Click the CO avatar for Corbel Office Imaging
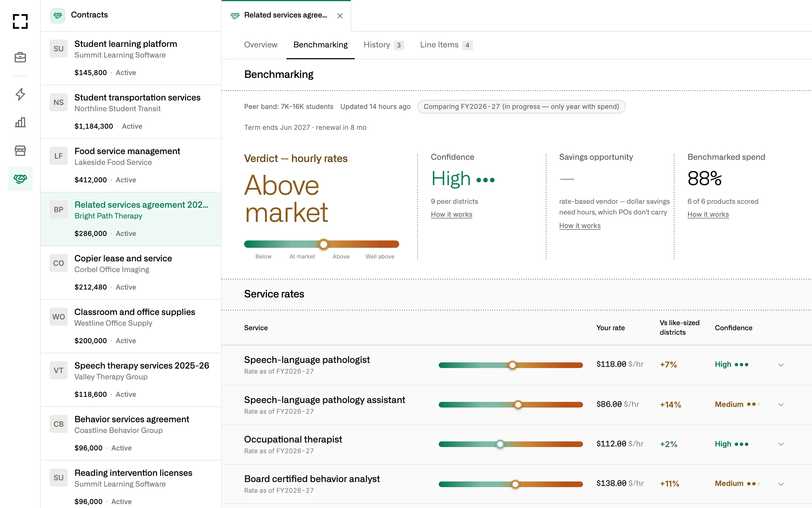 coord(58,263)
